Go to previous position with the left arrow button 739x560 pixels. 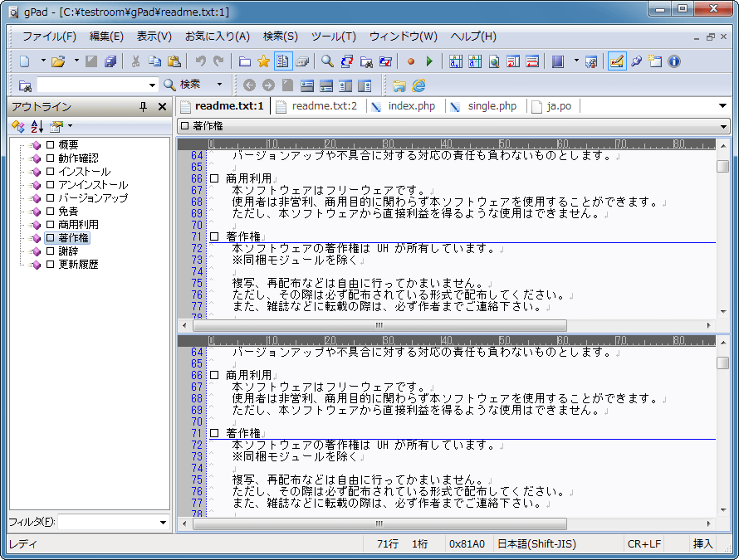click(x=249, y=85)
